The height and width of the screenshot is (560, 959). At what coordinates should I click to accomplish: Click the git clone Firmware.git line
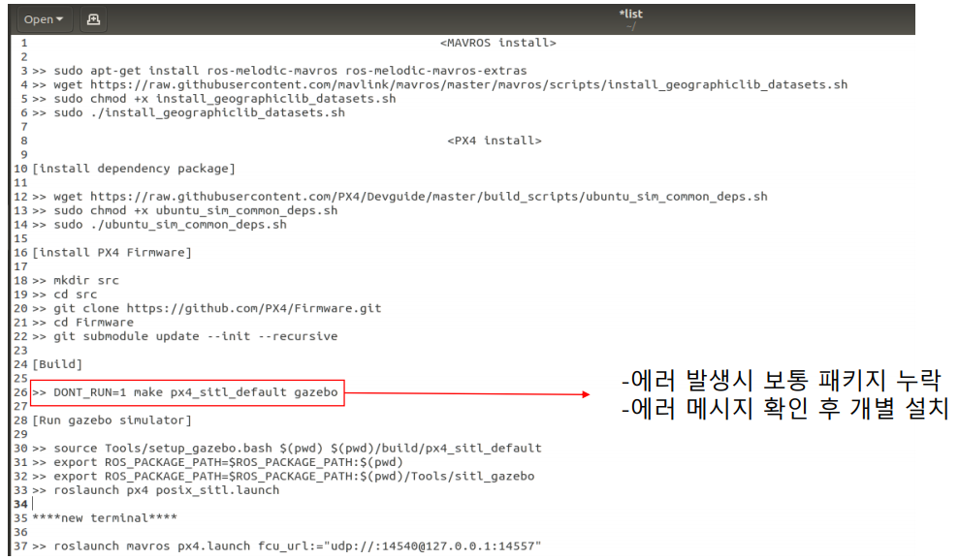(x=207, y=309)
